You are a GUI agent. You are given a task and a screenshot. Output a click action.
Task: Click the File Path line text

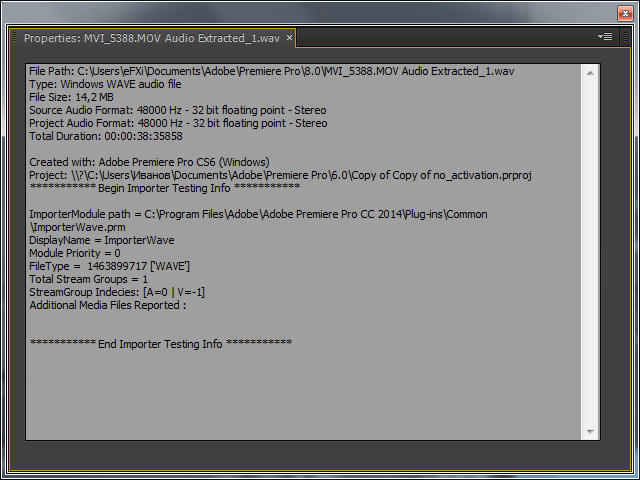click(271, 71)
